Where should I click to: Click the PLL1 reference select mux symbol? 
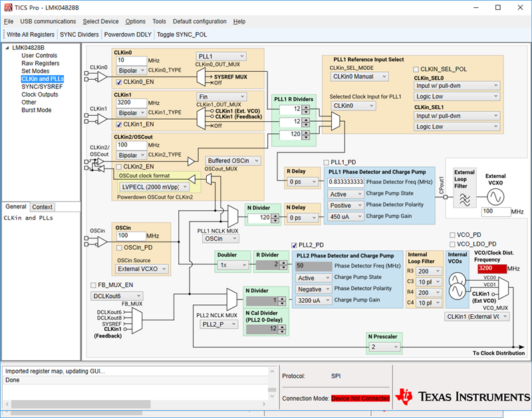point(336,122)
